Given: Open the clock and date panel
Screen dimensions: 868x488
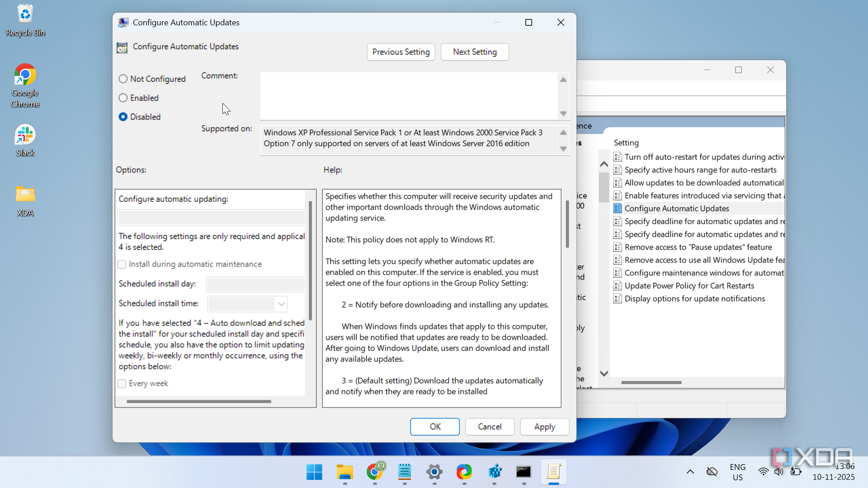Looking at the screenshot, I should [x=833, y=472].
